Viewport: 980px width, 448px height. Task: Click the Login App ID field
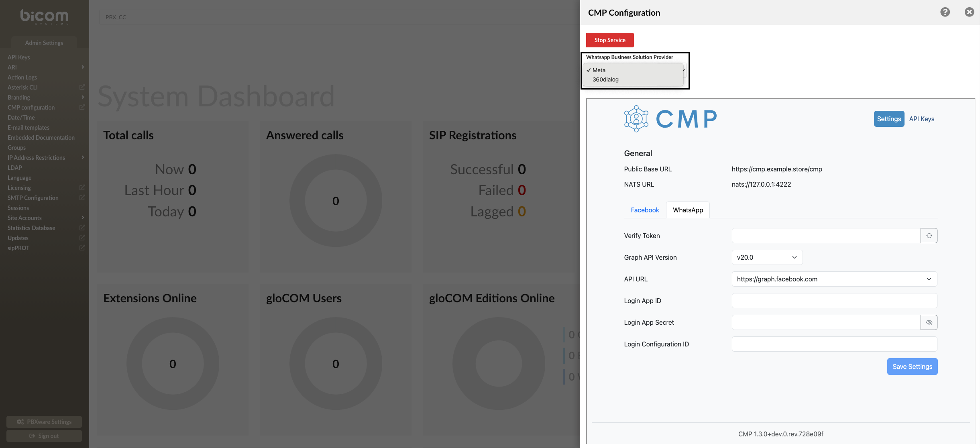click(834, 301)
